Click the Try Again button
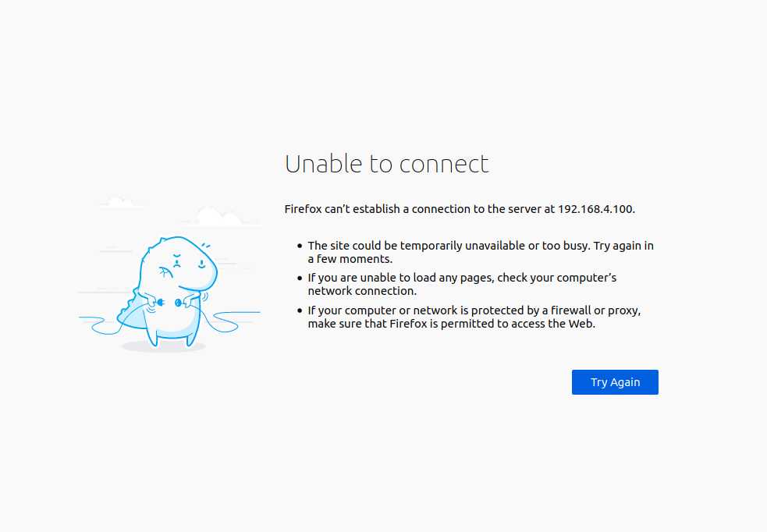This screenshot has width=767, height=532. coord(615,382)
